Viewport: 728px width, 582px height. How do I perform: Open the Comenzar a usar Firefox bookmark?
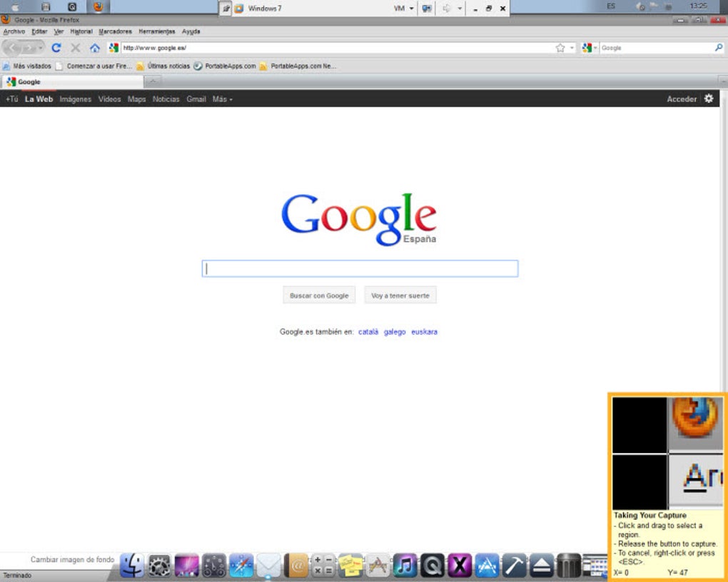pos(93,66)
